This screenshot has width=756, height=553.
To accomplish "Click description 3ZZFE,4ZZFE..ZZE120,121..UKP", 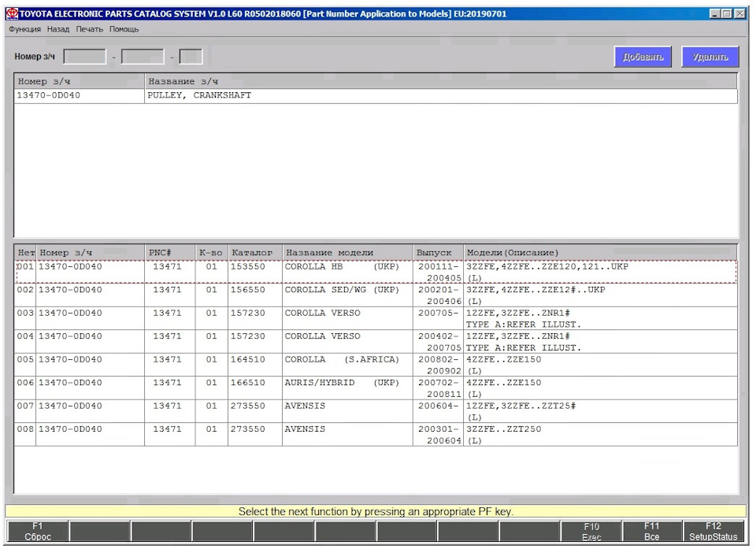I will [547, 266].
